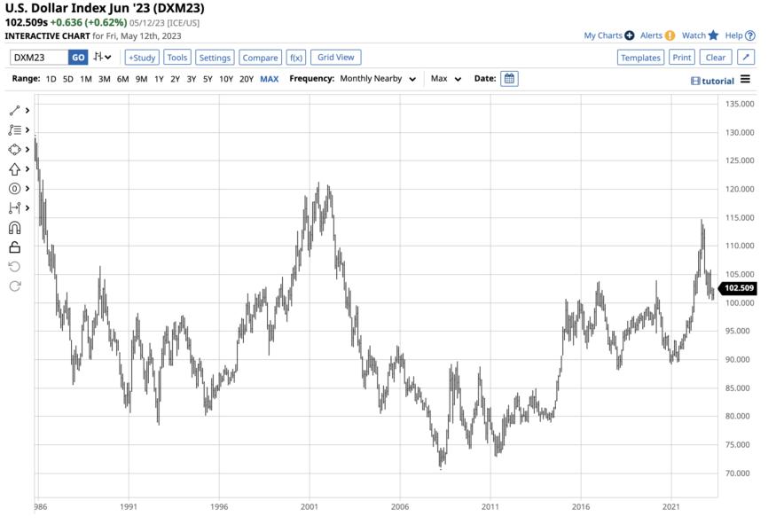The height and width of the screenshot is (532, 776).
Task: Select the 3M range
Action: click(x=105, y=79)
